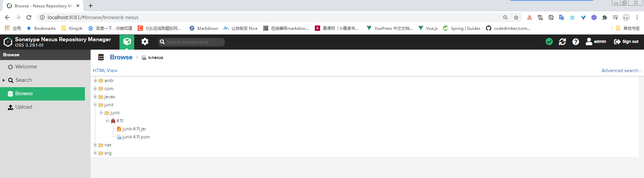
Task: Collapse the top-level junit folder
Action: (95, 105)
